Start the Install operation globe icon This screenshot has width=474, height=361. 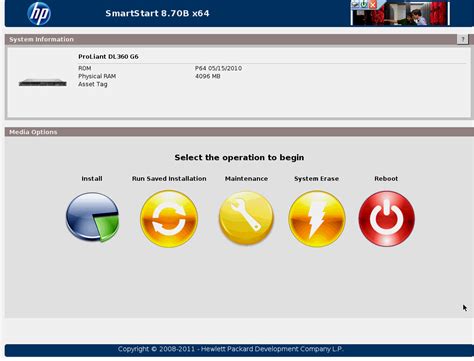pos(92,217)
